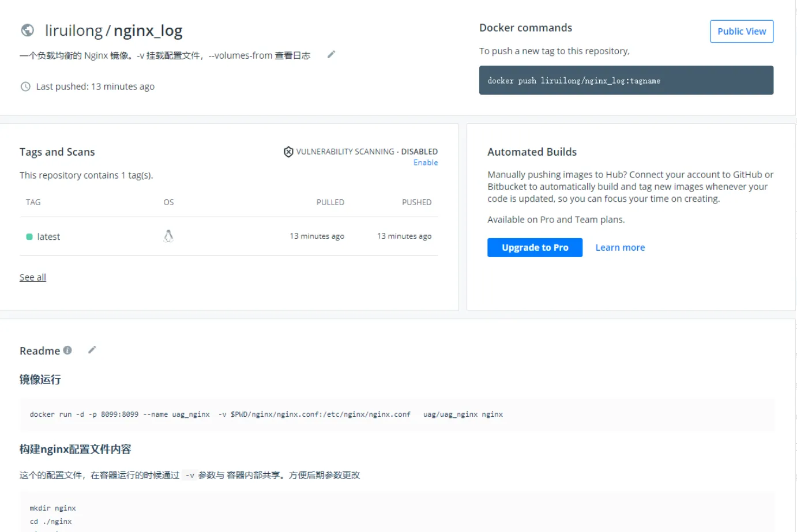Click 'Available on Pro and Team plans.' text

[x=556, y=220]
